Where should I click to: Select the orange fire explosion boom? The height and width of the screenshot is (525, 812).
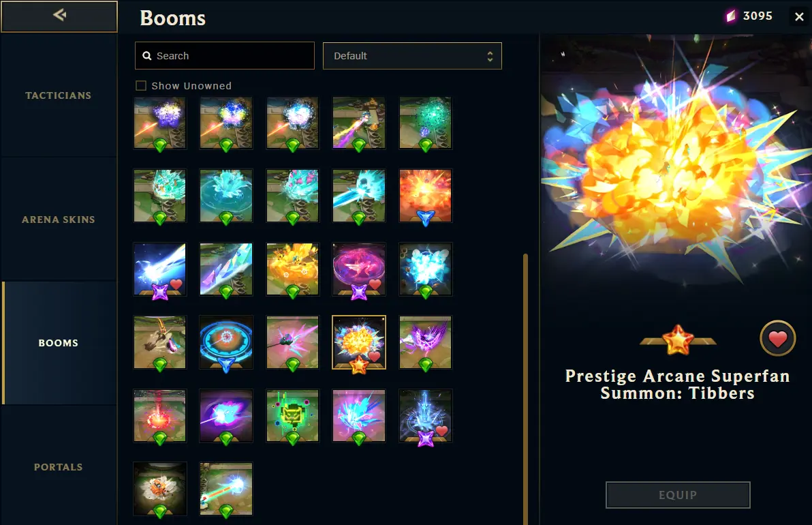click(425, 196)
